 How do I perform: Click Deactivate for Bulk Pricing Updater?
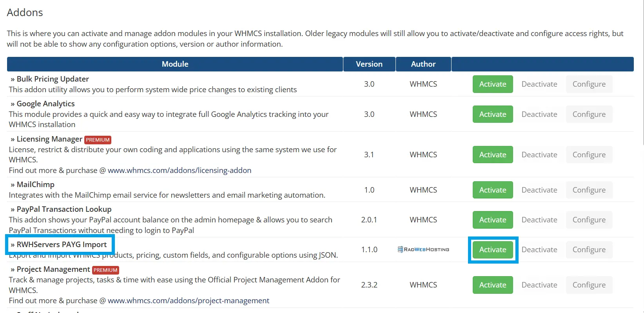(x=539, y=84)
